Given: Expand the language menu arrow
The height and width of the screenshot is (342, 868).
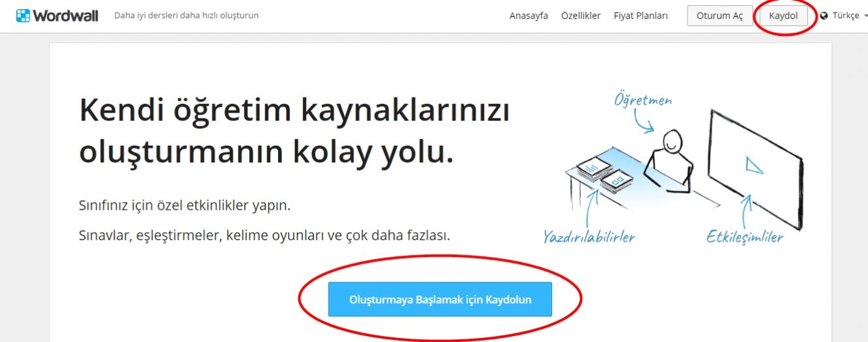Looking at the screenshot, I should 865,16.
